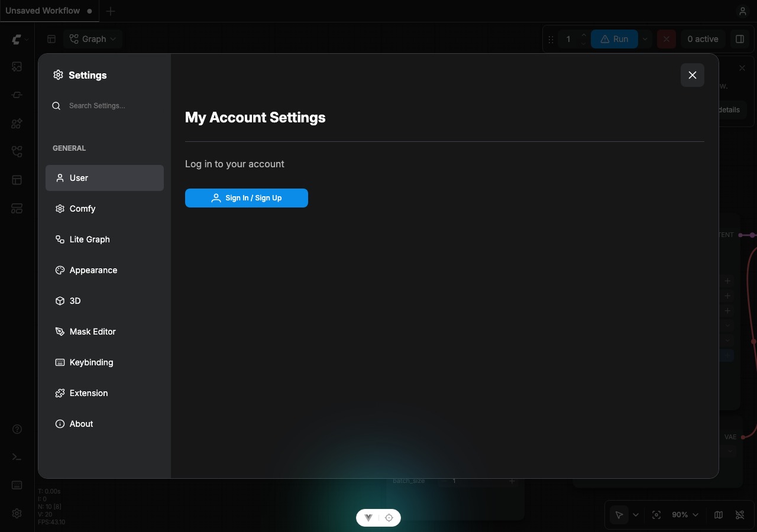Viewport: 757px width, 532px height.
Task: Click the red cancel run button
Action: [667, 39]
